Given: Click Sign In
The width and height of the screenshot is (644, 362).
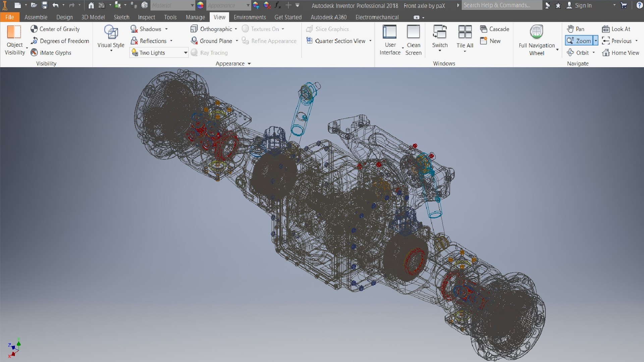Looking at the screenshot, I should (x=579, y=5).
